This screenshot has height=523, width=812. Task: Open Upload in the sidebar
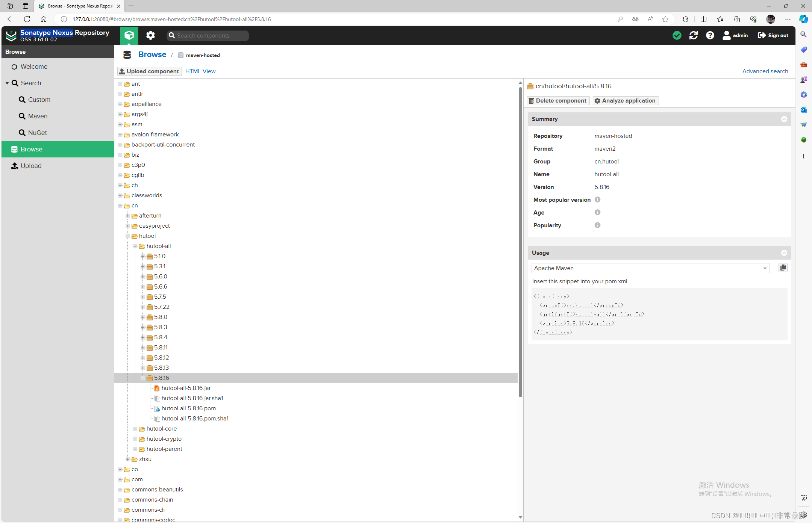click(58, 166)
